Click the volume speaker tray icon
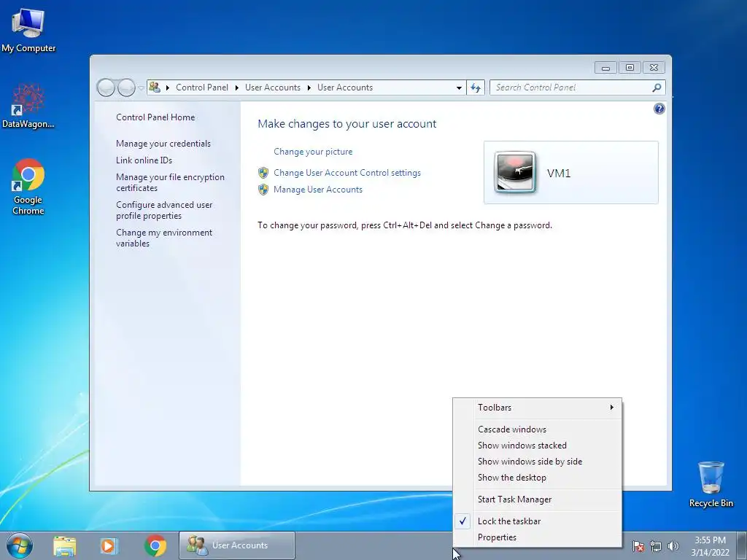 pos(673,546)
